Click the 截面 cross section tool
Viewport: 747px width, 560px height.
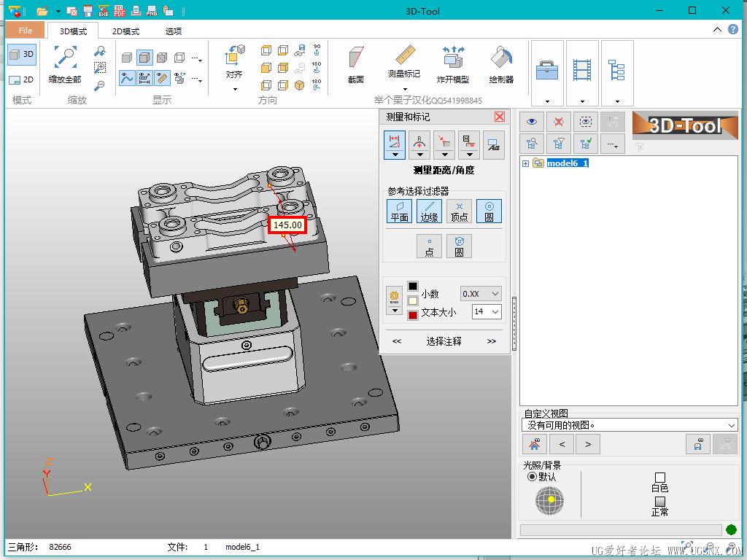(356, 65)
